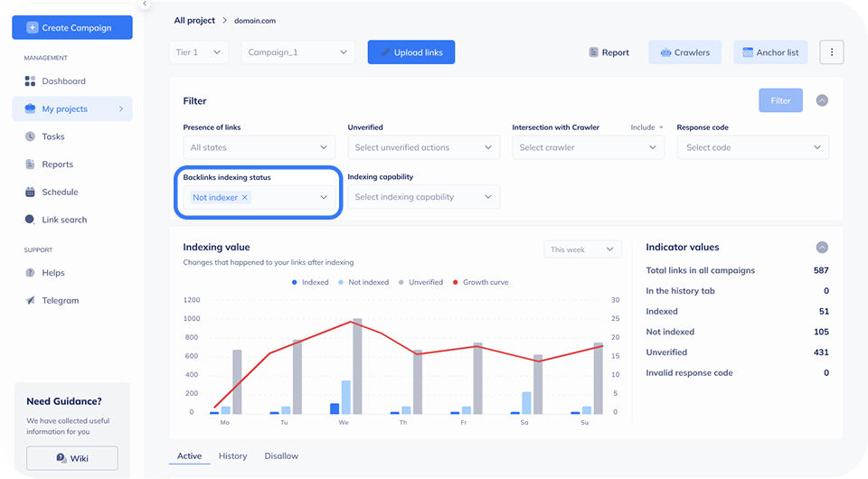Click the Telegram support icon
This screenshot has height=479, width=868.
30,300
